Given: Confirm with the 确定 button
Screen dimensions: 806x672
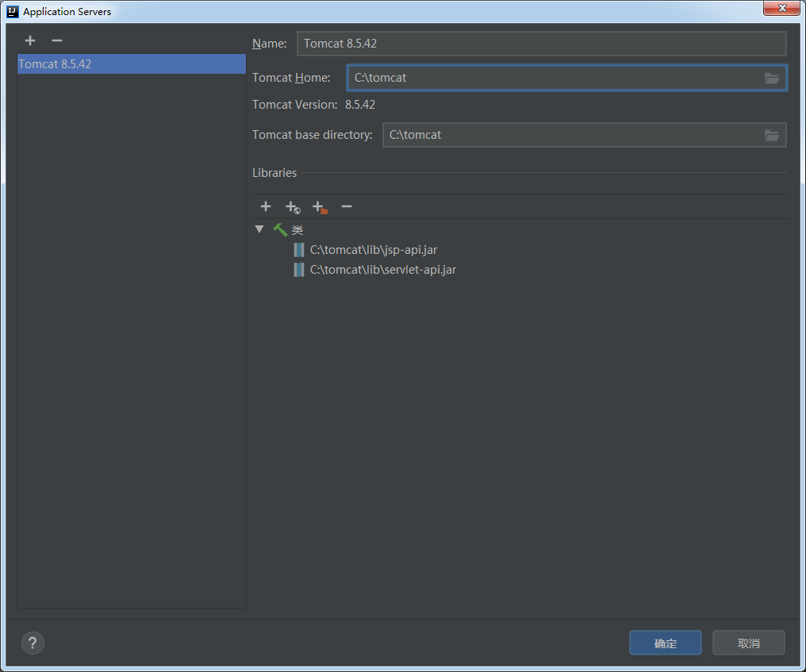Looking at the screenshot, I should click(665, 643).
